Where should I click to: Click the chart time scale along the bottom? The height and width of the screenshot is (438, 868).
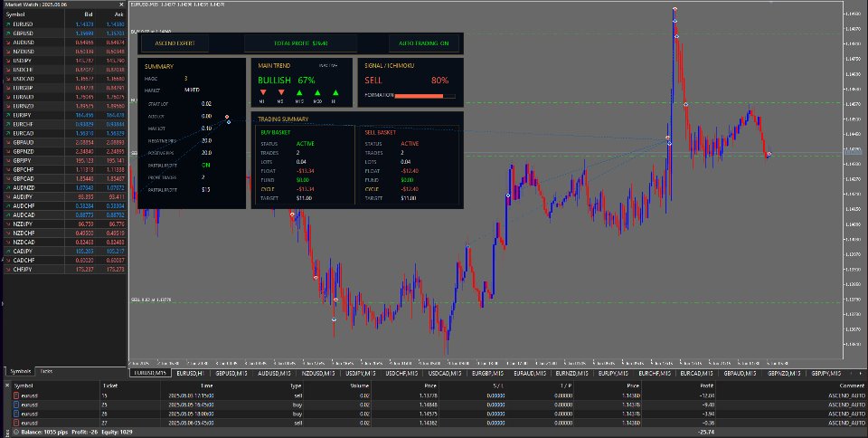click(486, 363)
